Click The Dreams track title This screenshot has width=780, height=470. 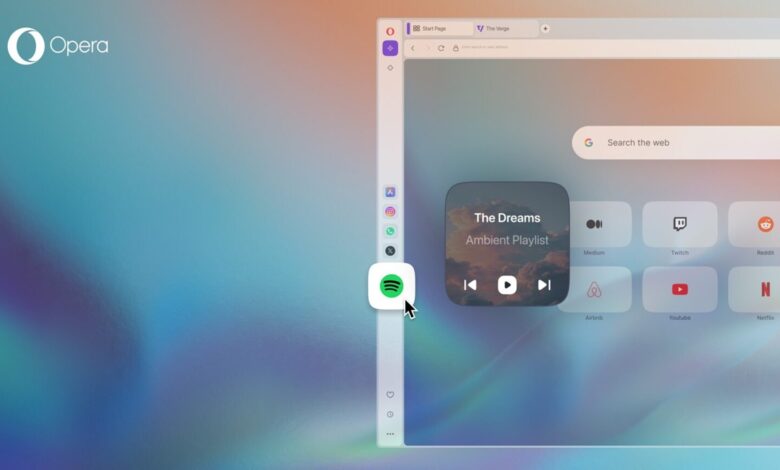coord(507,218)
